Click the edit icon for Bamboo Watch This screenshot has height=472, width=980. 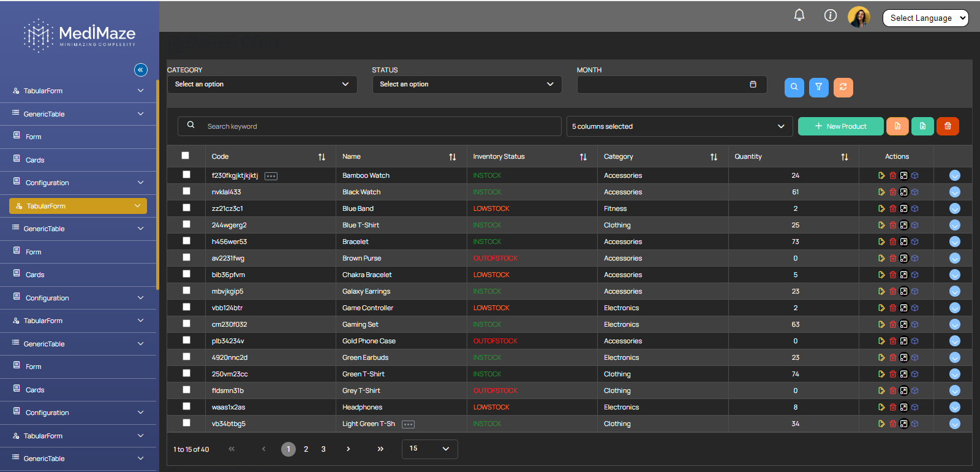(x=881, y=175)
